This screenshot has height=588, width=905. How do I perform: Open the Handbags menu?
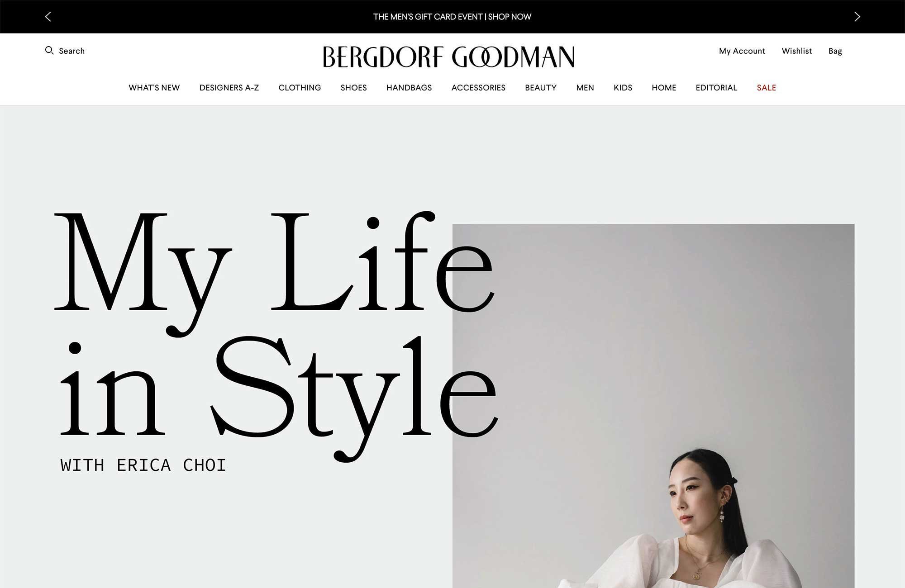(409, 88)
